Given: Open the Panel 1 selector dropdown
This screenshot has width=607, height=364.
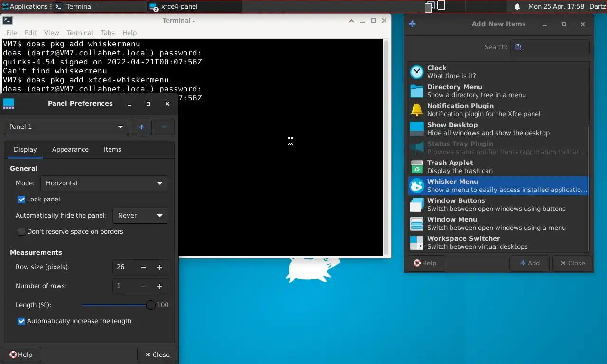Looking at the screenshot, I should (x=66, y=127).
